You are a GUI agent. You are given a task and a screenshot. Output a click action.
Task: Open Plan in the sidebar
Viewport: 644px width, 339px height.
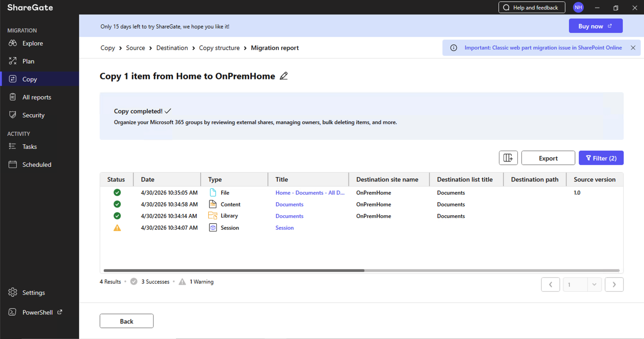(28, 61)
